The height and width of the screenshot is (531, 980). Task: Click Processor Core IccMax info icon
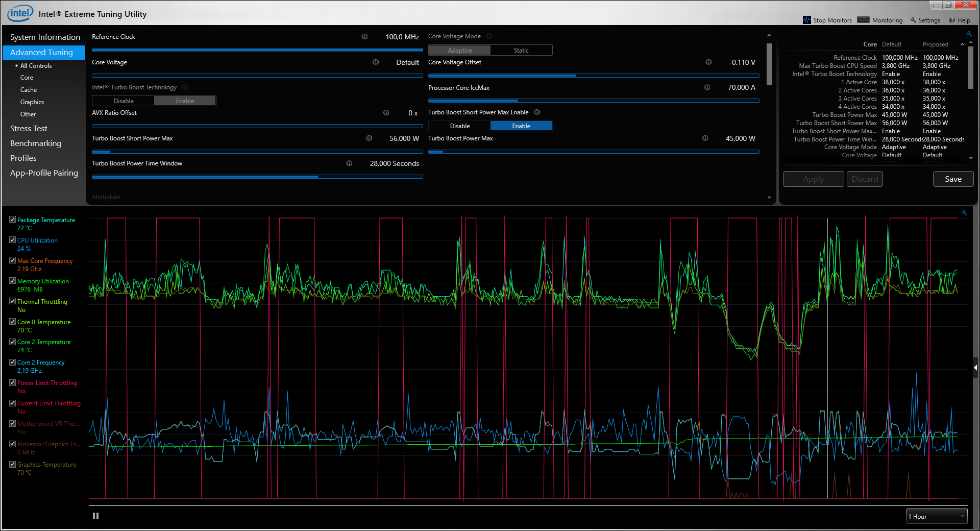(x=707, y=87)
